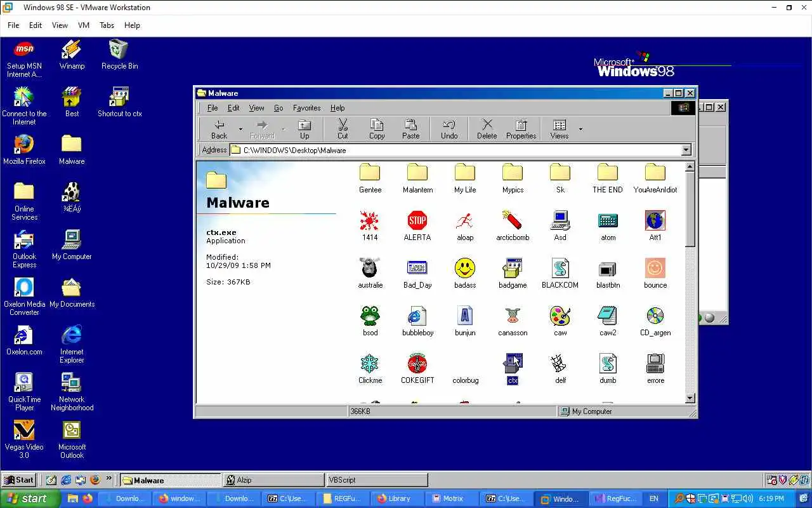Click the Paste toolbar button

(x=410, y=129)
